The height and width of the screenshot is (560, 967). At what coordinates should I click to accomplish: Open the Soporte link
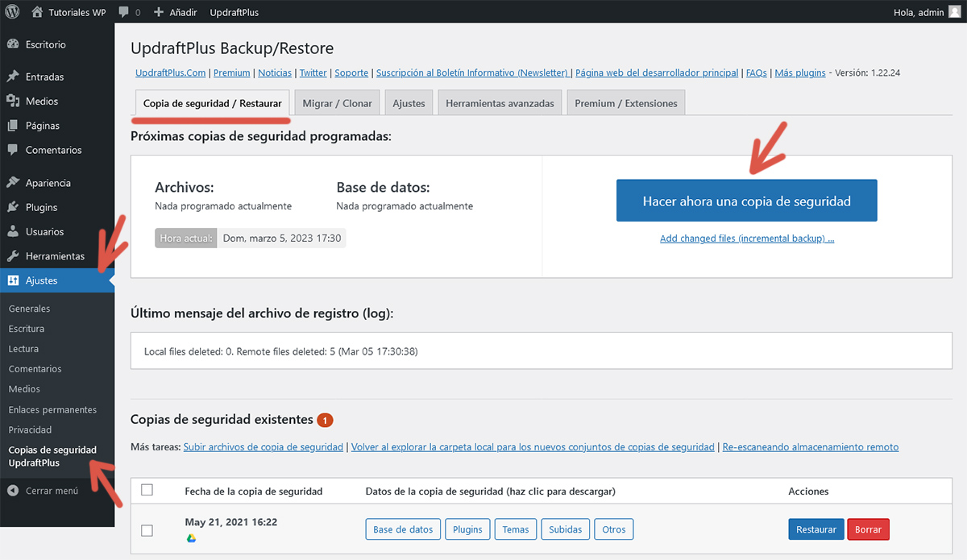(351, 73)
